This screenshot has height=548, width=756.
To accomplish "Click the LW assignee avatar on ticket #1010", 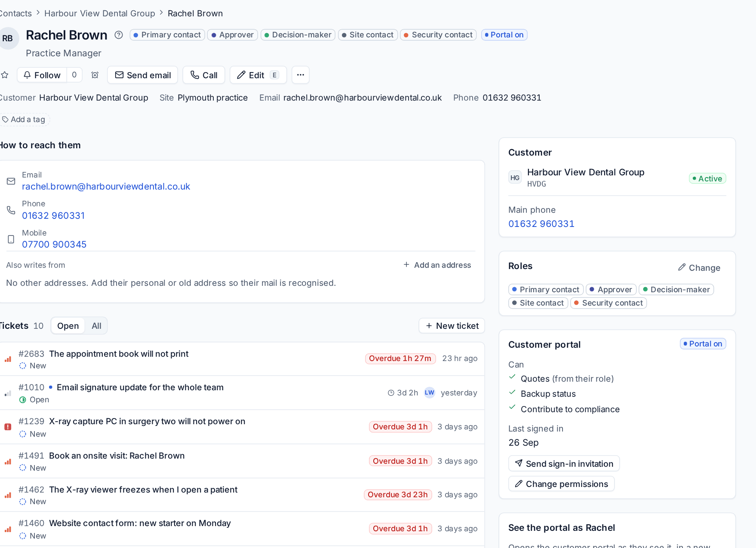I will tap(430, 392).
